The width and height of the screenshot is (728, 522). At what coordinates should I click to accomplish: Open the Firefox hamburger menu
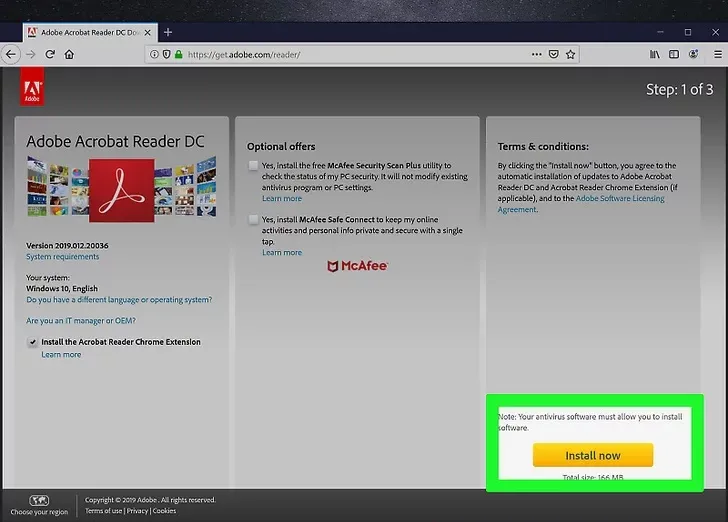(x=718, y=54)
